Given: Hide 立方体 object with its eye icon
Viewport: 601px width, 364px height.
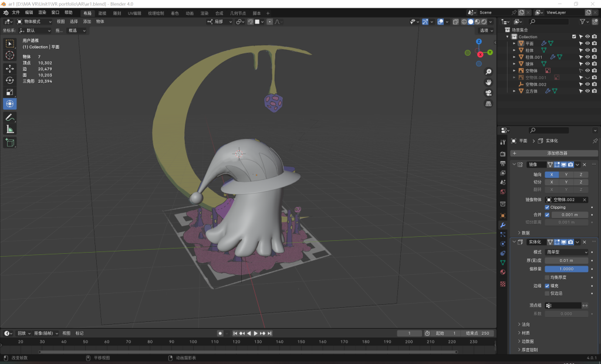Looking at the screenshot, I should pos(587,91).
